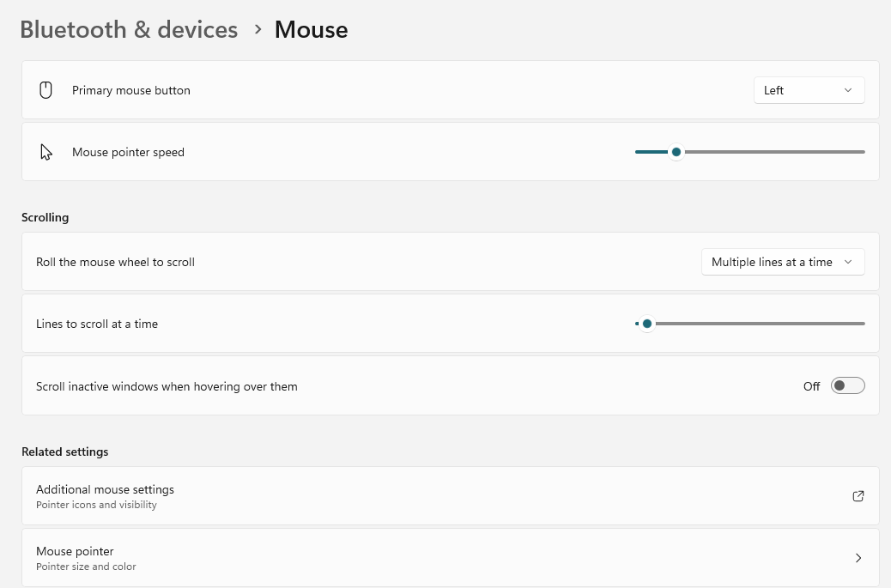891x588 pixels.
Task: Open Additional mouse settings
Action: (105, 489)
